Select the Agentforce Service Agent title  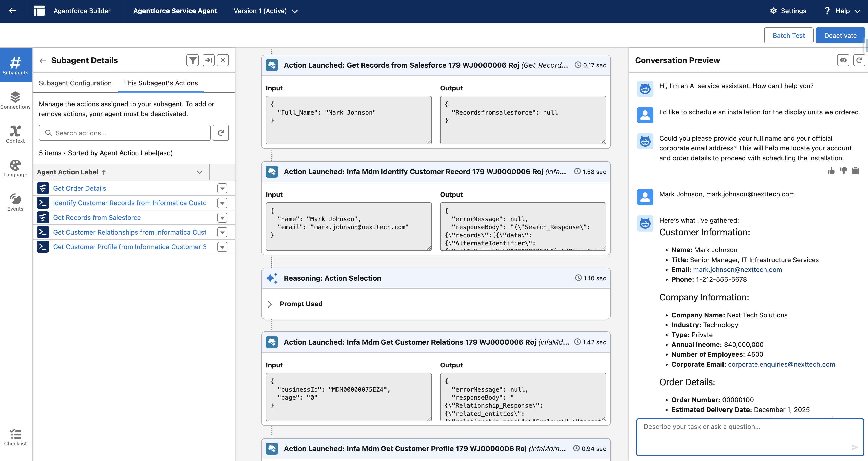click(175, 11)
